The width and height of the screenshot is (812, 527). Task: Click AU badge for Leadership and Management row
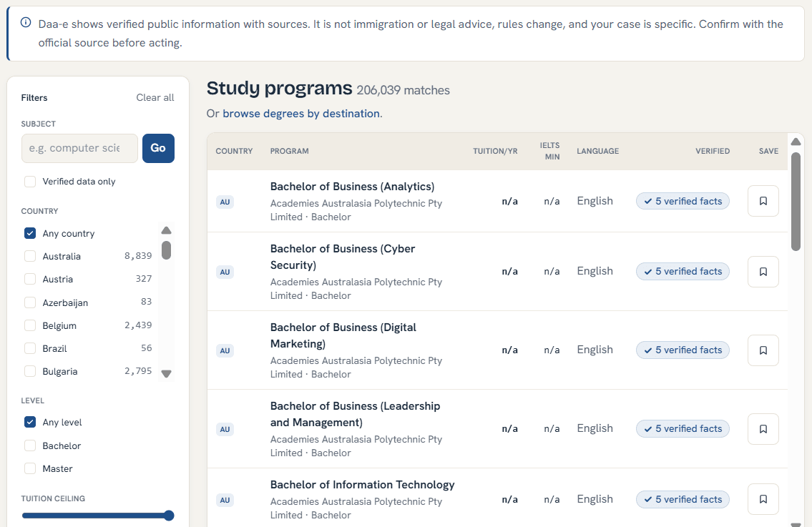pyautogui.click(x=225, y=429)
